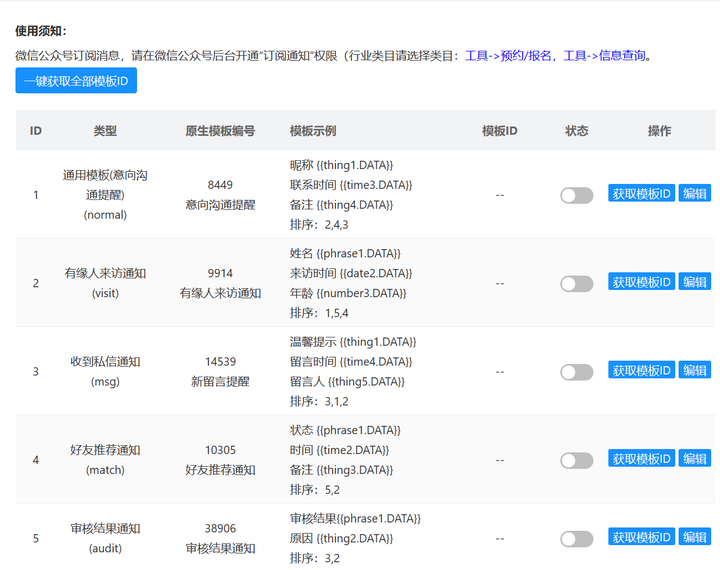Click the 审核结果通知 (audit) type cell
The image size is (720, 570).
pyautogui.click(x=105, y=538)
